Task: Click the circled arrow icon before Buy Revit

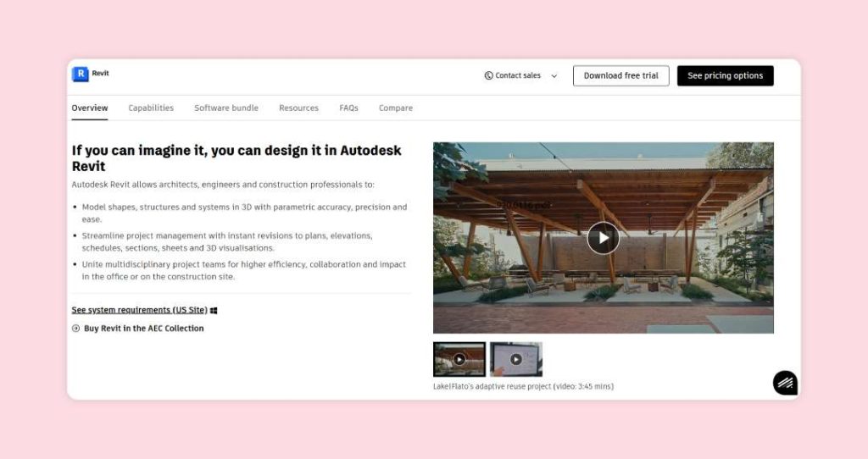Action: pos(76,329)
